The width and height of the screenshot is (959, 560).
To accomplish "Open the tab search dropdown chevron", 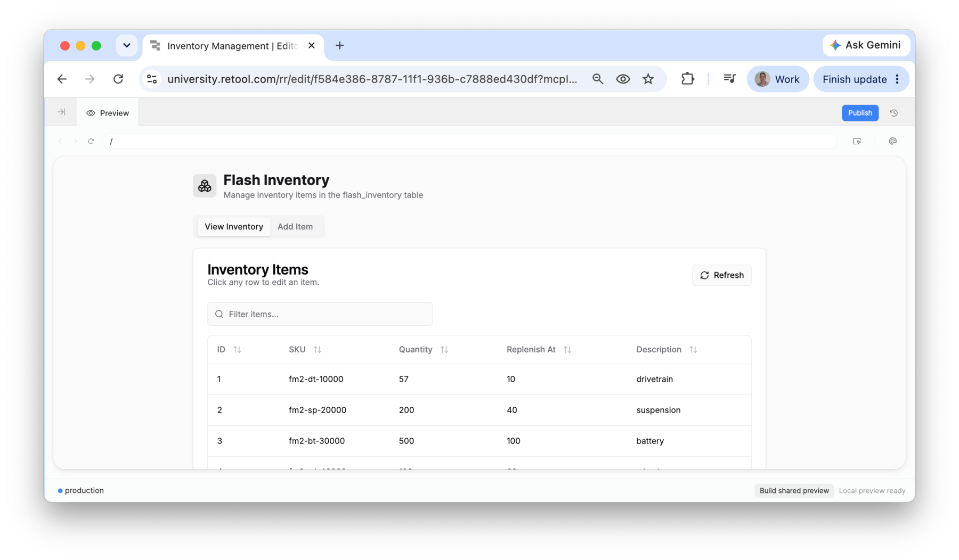I will [x=127, y=45].
